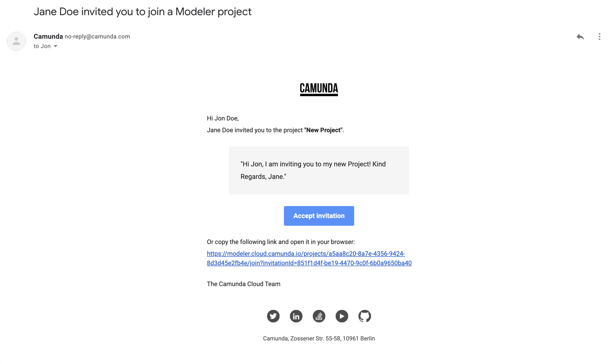The width and height of the screenshot is (615, 364).
Task: Click the GitHub icon
Action: pyautogui.click(x=364, y=316)
